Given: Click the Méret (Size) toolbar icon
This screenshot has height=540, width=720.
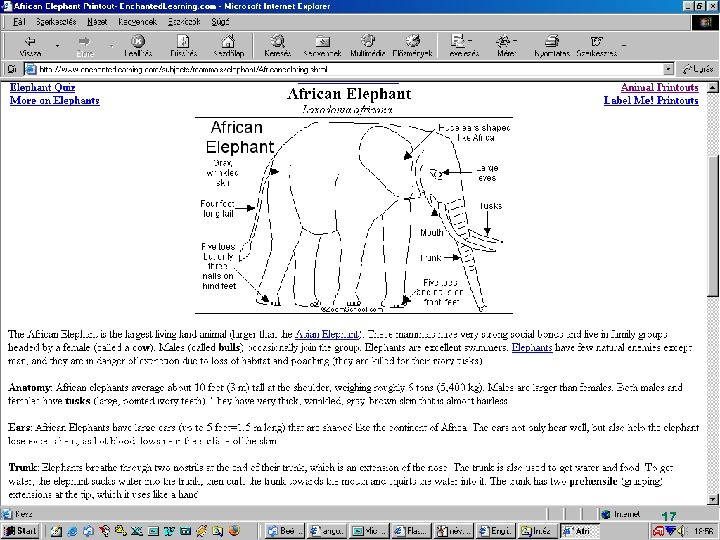Looking at the screenshot, I should [506, 45].
